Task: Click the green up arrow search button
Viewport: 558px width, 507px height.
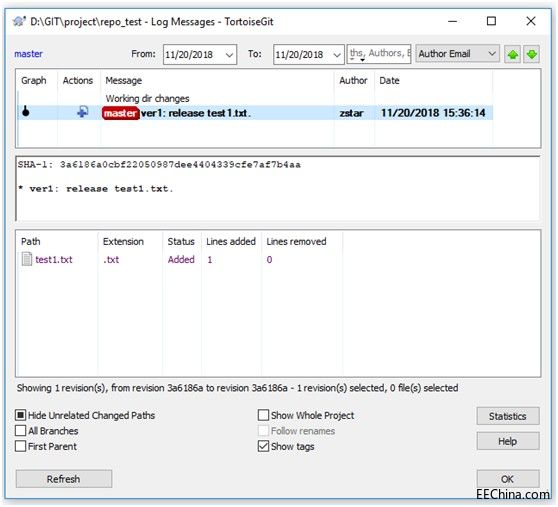Action: tap(512, 54)
